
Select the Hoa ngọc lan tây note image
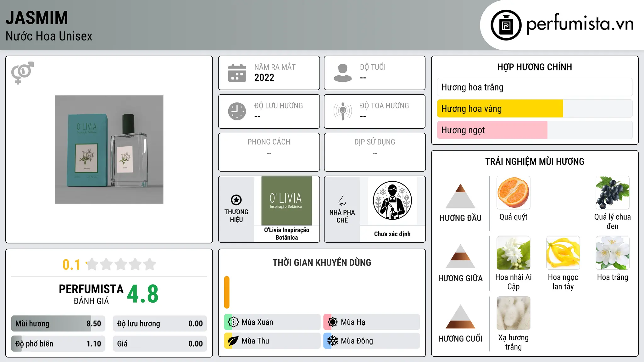point(563,253)
